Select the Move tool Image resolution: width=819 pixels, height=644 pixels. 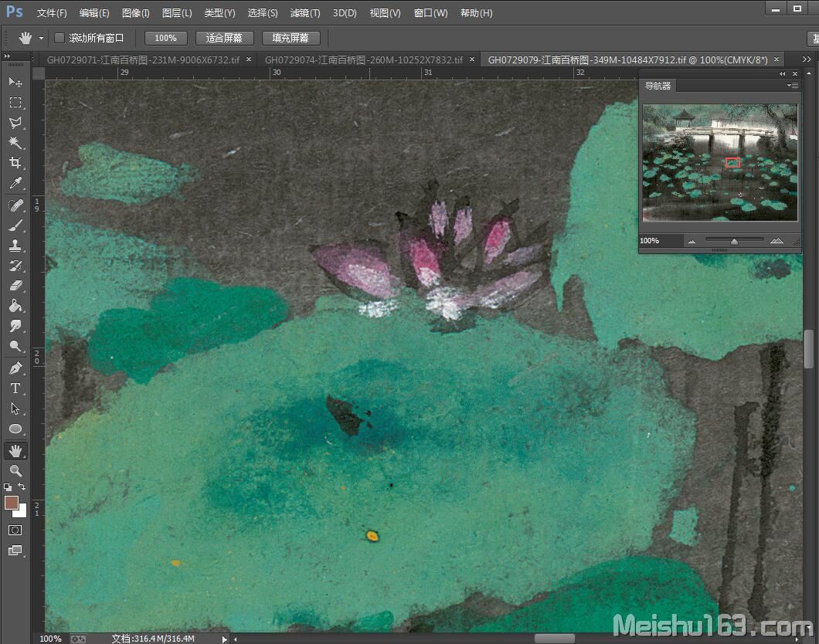(15, 82)
